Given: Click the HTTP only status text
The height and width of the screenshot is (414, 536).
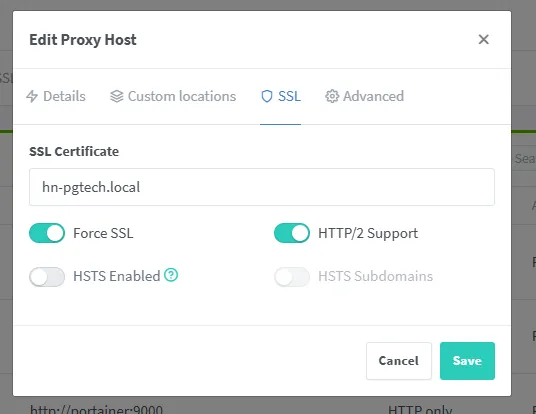Looking at the screenshot, I should tap(420, 409).
